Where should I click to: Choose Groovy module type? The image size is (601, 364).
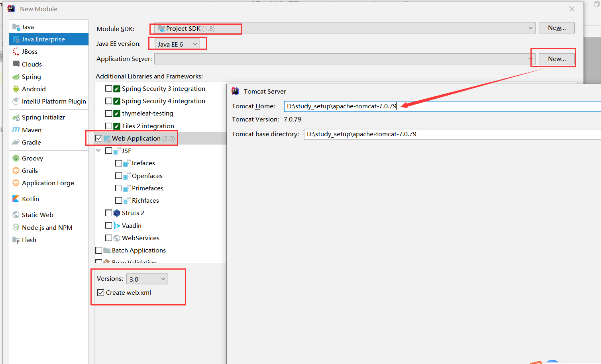click(49, 158)
